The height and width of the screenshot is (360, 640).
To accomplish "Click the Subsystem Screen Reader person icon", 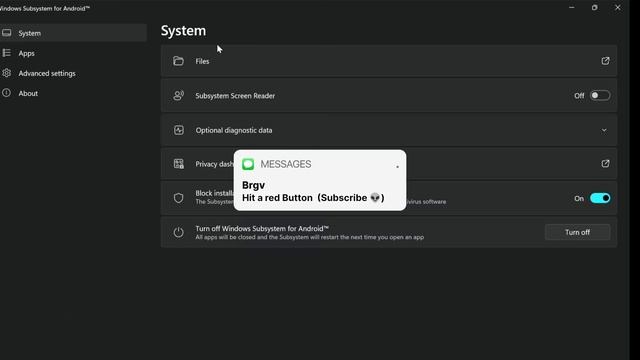I will coord(178,96).
